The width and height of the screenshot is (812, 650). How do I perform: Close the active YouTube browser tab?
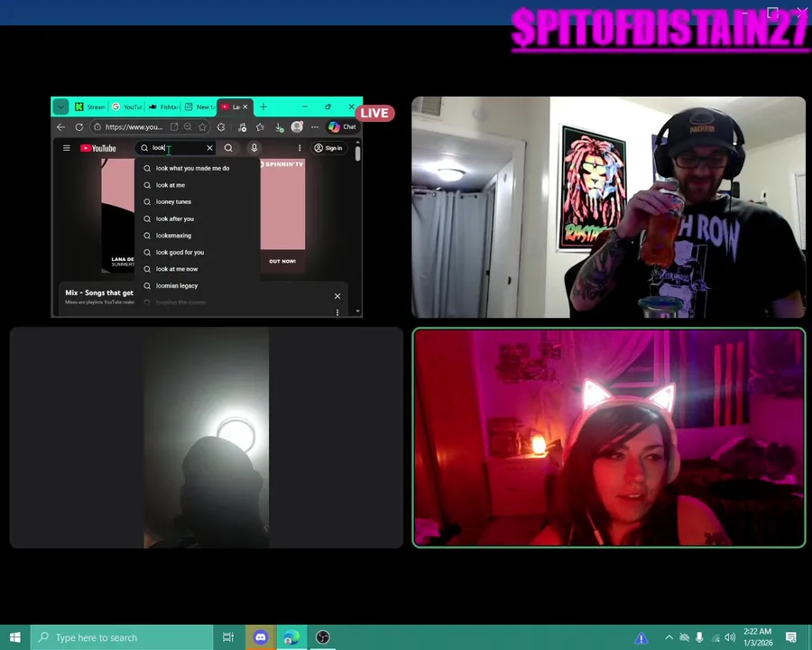click(245, 107)
